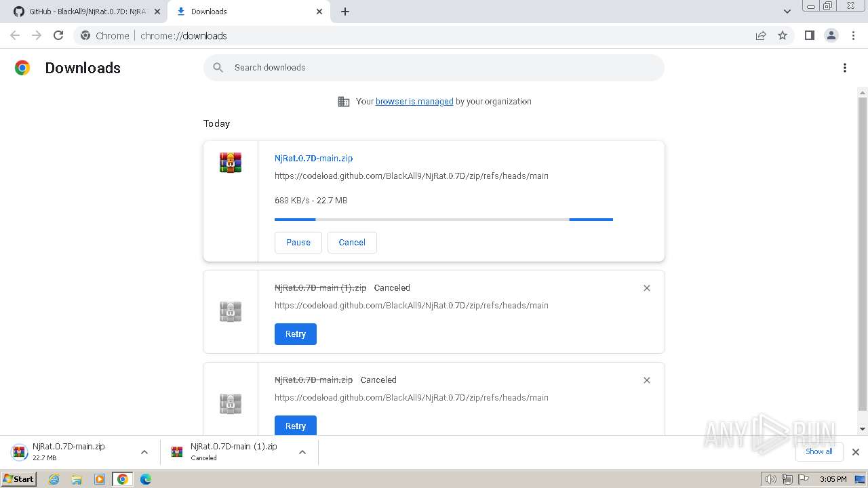The height and width of the screenshot is (488, 868).
Task: Bookmark this page with the star icon
Action: [x=783, y=35]
